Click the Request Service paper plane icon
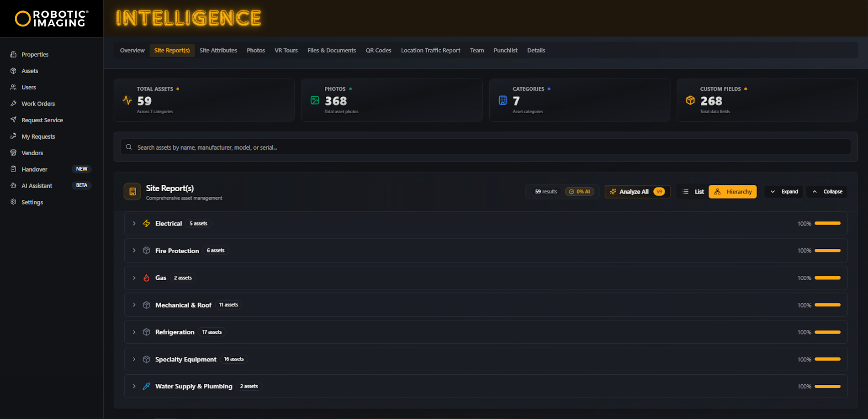Viewport: 868px width, 419px height. [x=13, y=120]
